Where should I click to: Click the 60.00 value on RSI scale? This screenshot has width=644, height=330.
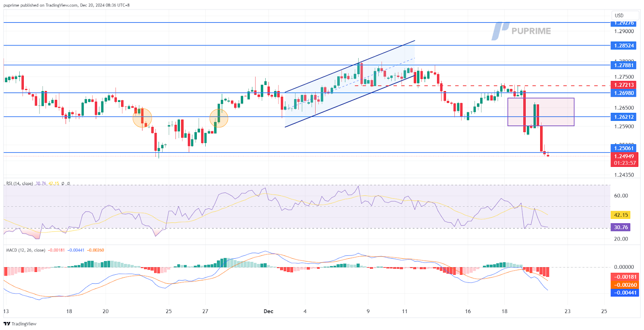(621, 195)
